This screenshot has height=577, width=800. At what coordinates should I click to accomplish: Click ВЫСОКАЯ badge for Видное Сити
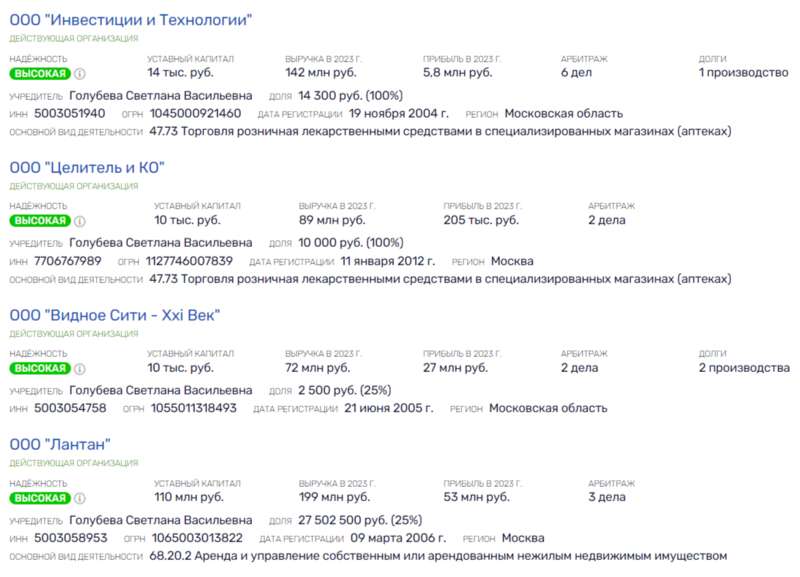click(40, 368)
